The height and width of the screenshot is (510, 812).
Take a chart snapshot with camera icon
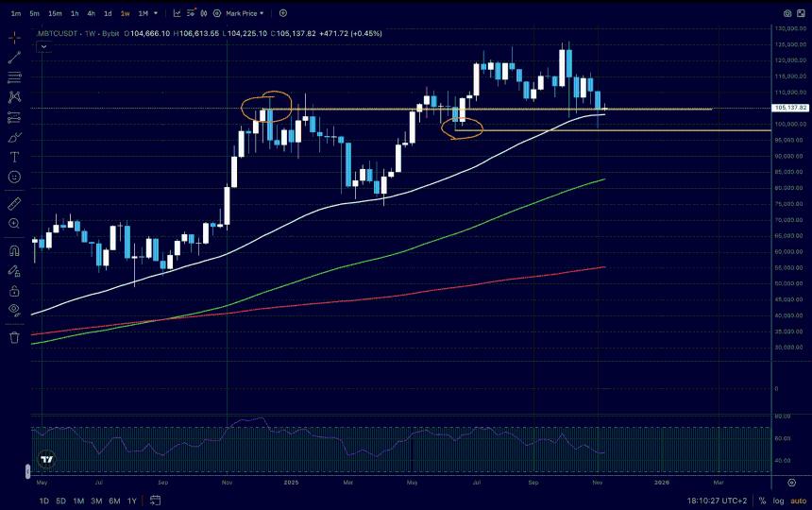[787, 13]
